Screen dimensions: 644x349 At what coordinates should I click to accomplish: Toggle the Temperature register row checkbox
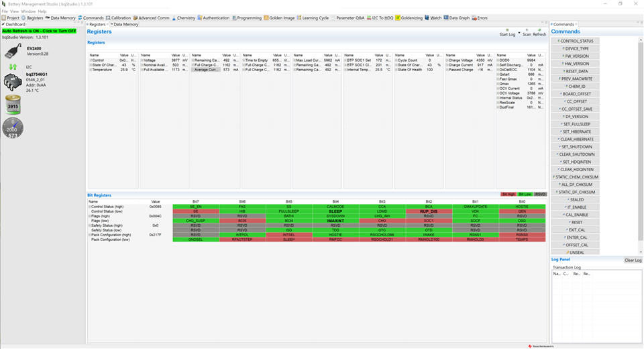91,70
